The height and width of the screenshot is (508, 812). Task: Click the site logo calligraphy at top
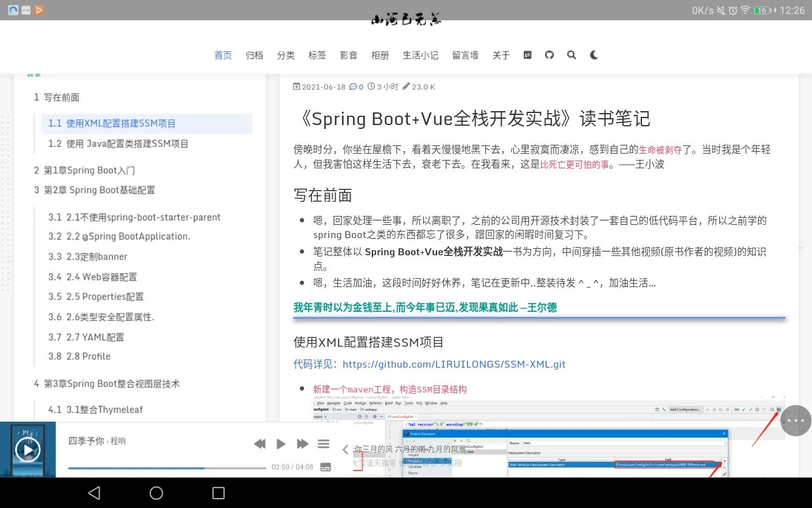406,19
